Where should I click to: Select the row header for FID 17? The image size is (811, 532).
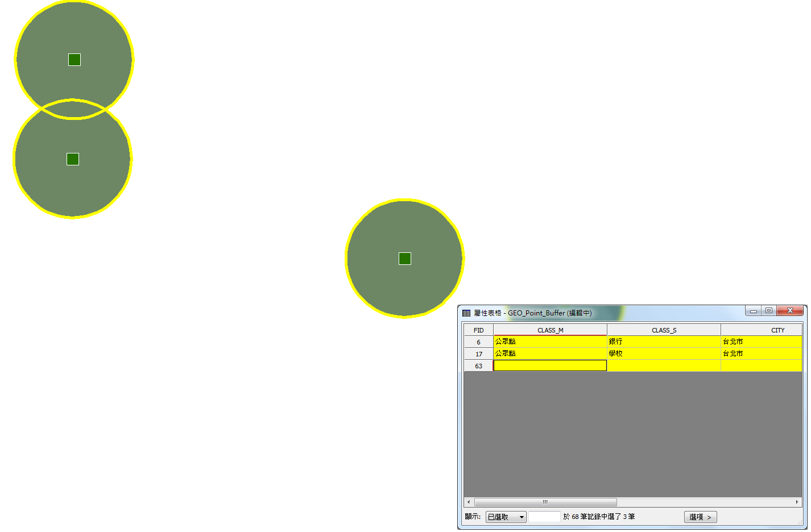(x=478, y=354)
